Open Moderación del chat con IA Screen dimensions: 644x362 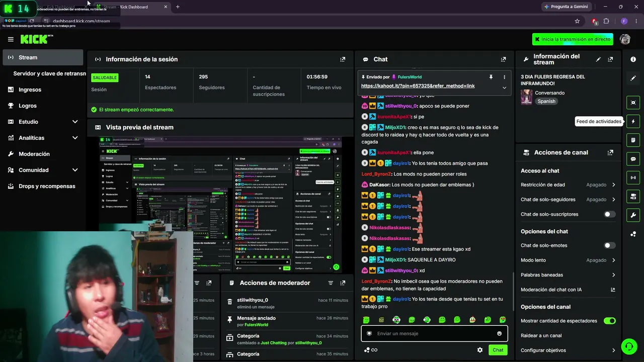569,290
